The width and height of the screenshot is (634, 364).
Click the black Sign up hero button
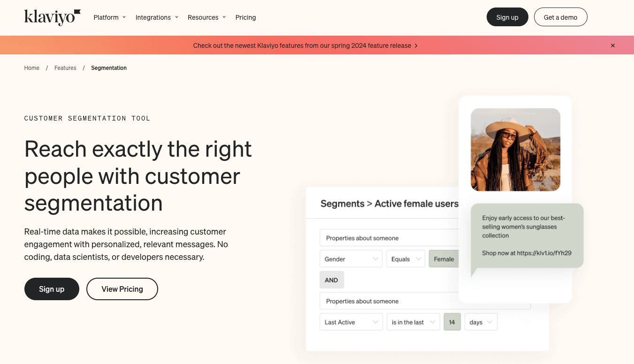(x=52, y=289)
